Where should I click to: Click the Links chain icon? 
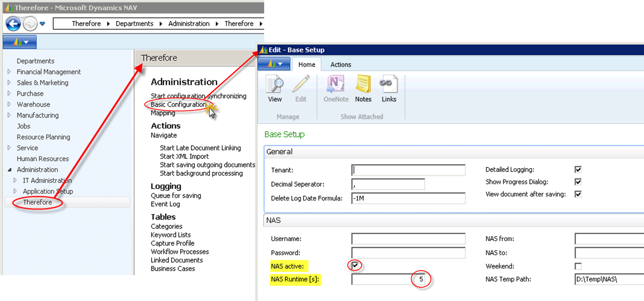pyautogui.click(x=388, y=85)
